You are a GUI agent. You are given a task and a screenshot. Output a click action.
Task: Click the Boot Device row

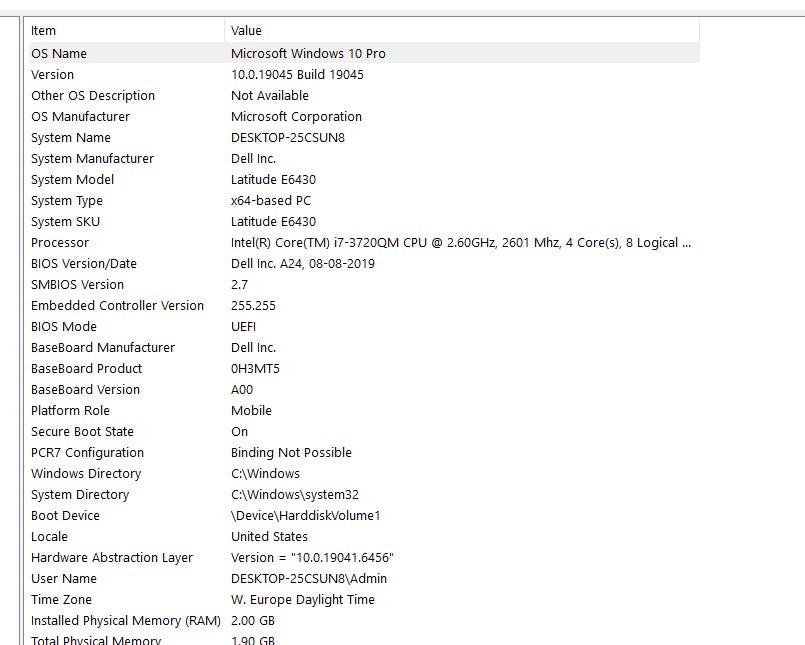364,516
